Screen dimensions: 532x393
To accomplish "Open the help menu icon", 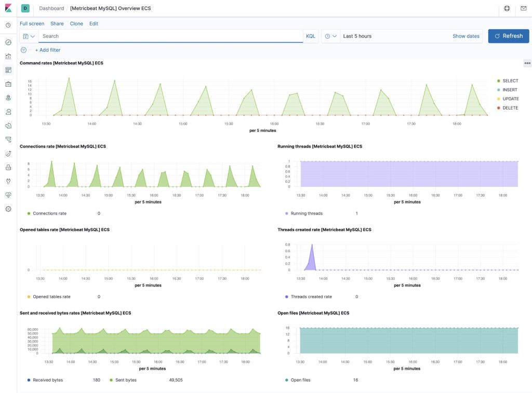I will (x=507, y=8).
